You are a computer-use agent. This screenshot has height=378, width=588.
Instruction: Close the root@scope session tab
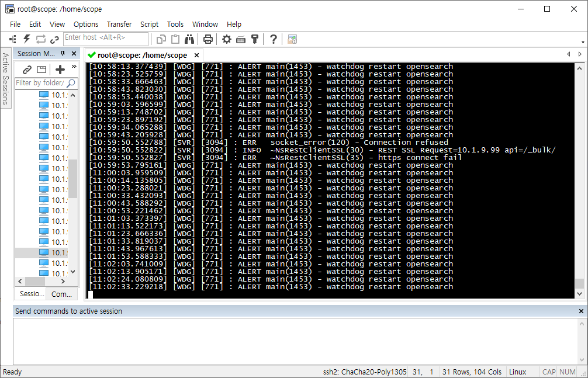[196, 56]
